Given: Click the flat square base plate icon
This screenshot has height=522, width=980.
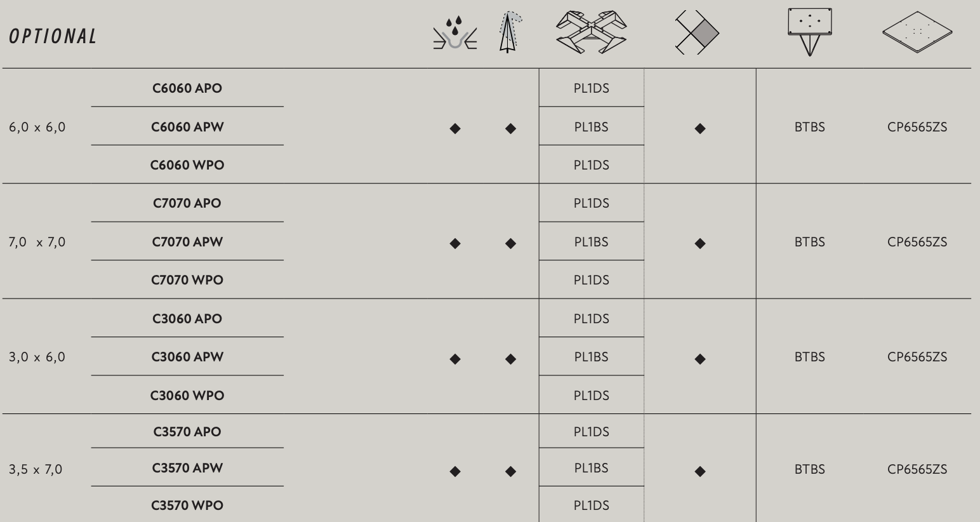Looking at the screenshot, I should click(917, 32).
